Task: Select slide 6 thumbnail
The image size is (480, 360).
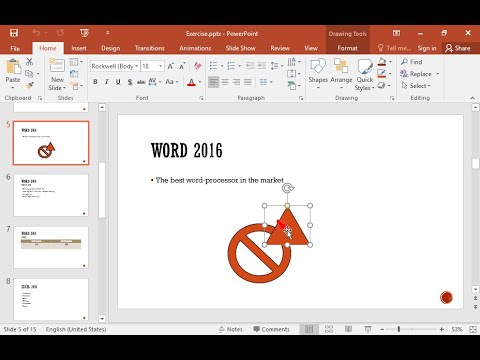Action: click(51, 195)
